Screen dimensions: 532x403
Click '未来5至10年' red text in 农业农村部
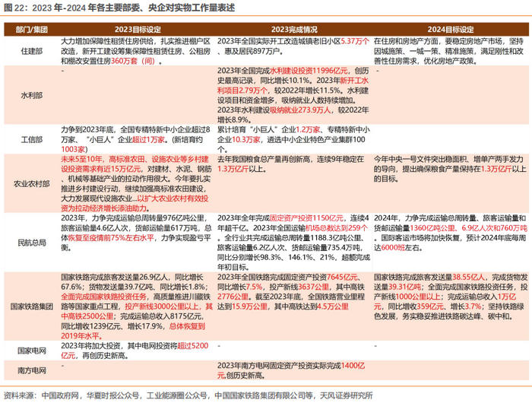pos(82,159)
